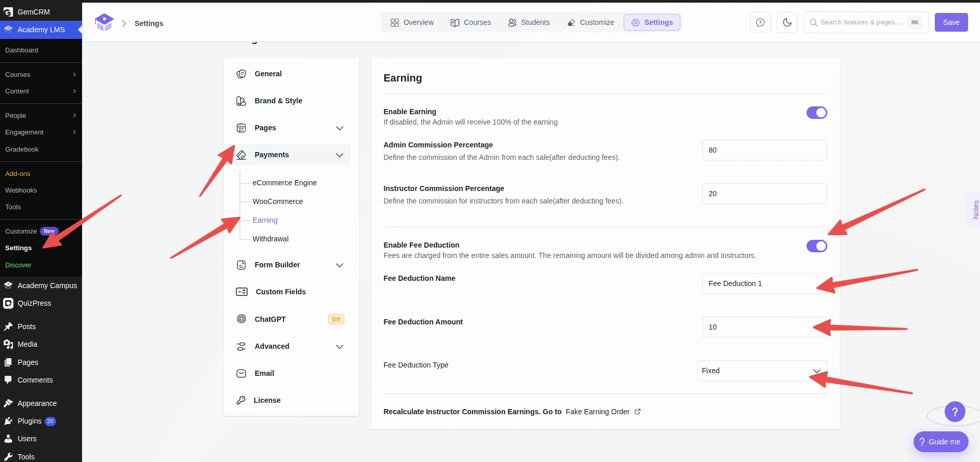
Task: Open the external link icon beside Fake Earning Order
Action: (x=638, y=412)
